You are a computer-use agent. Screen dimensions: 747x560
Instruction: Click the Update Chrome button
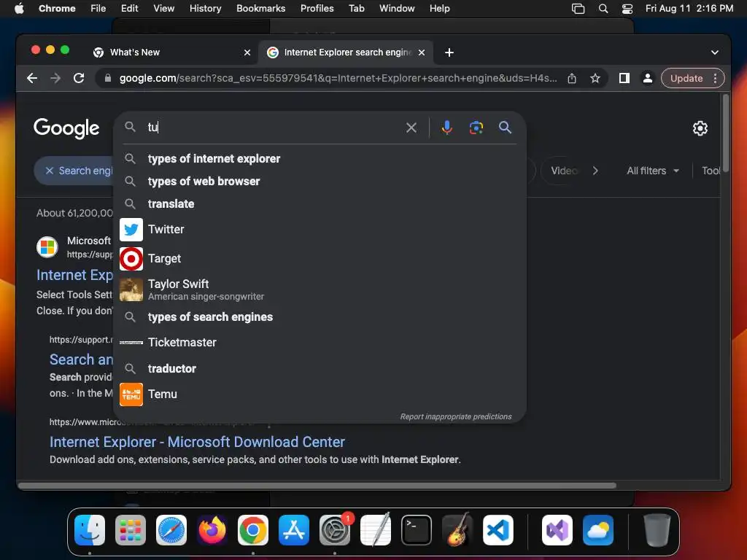pos(686,78)
